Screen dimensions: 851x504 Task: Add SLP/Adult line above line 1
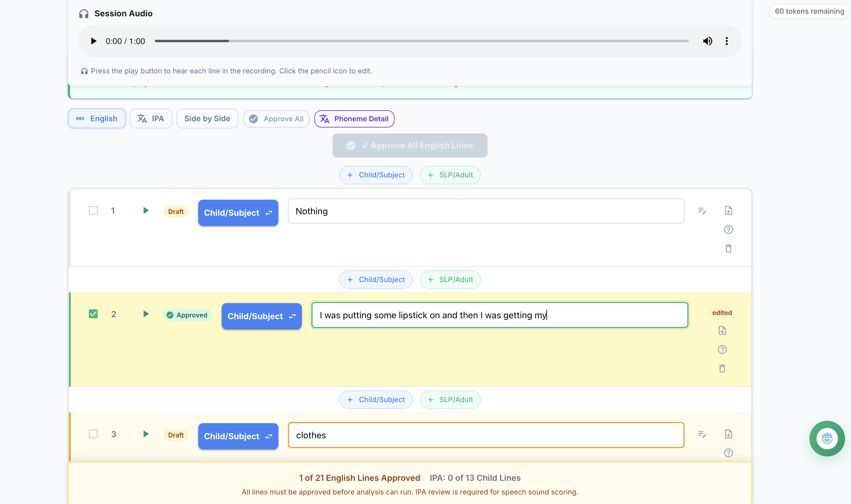(x=450, y=175)
